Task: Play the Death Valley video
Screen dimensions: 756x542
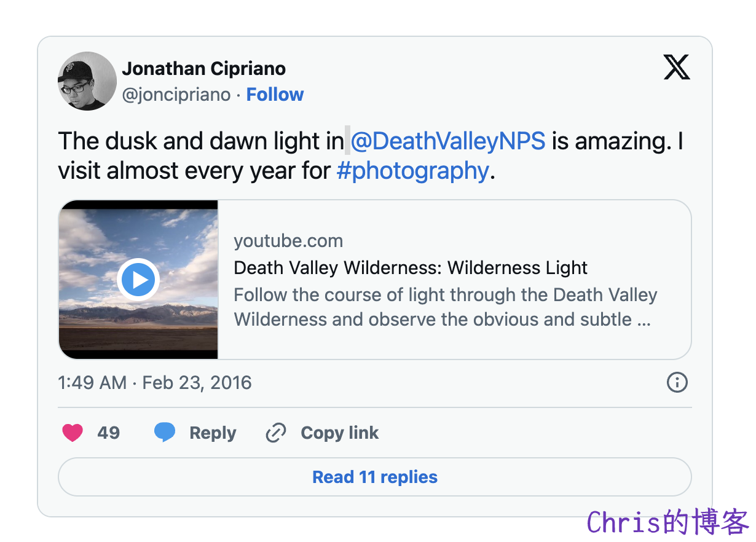Action: click(x=138, y=280)
